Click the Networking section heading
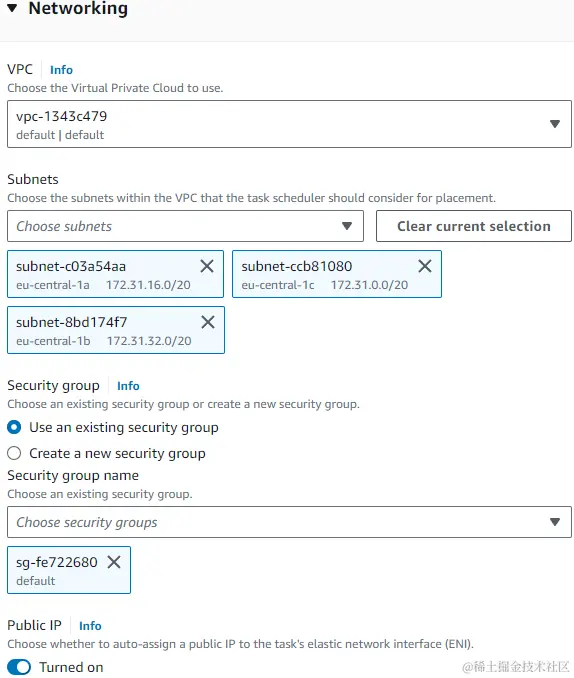The height and width of the screenshot is (678, 574). click(x=78, y=8)
